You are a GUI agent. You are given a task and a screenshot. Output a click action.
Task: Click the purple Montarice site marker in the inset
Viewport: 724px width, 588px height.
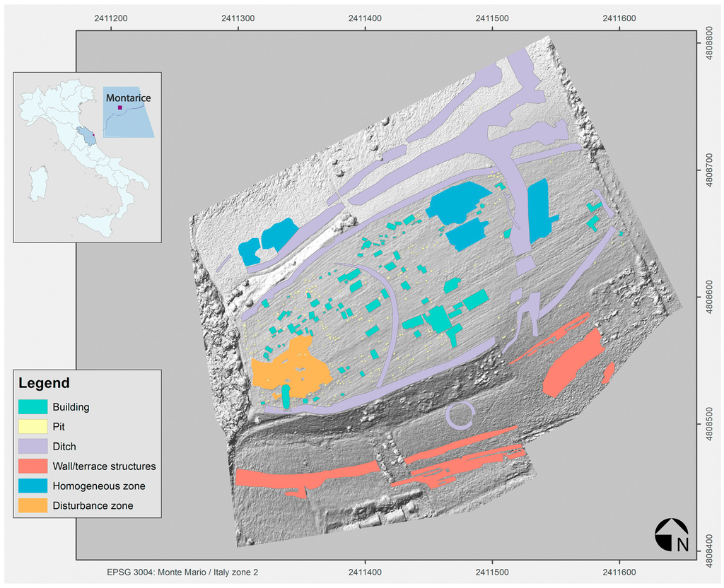pyautogui.click(x=119, y=107)
